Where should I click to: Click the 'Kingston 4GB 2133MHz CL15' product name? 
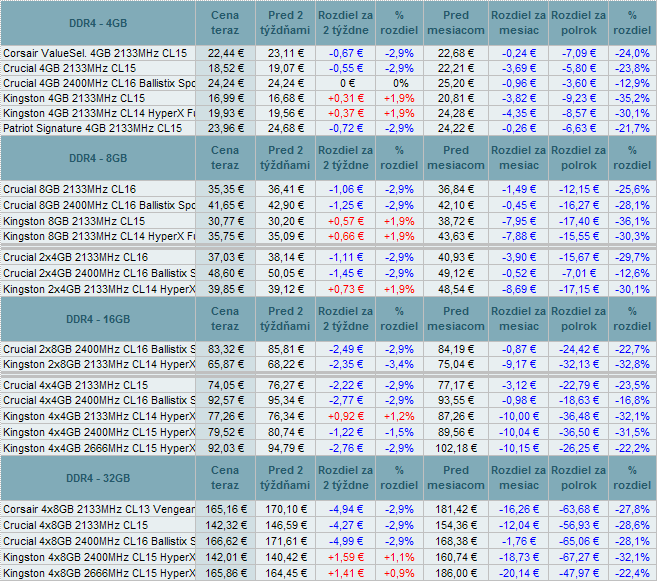pyautogui.click(x=74, y=98)
